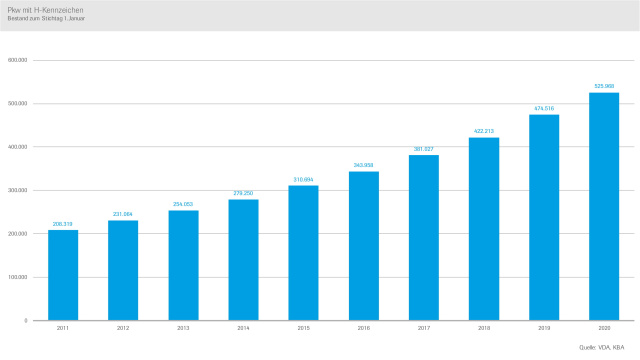Select the 2016 bar

click(364, 246)
